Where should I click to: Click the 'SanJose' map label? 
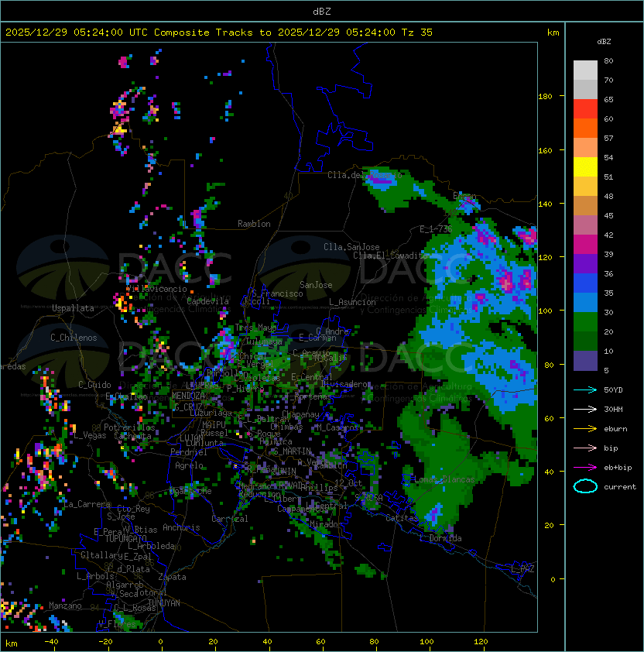coord(316,285)
